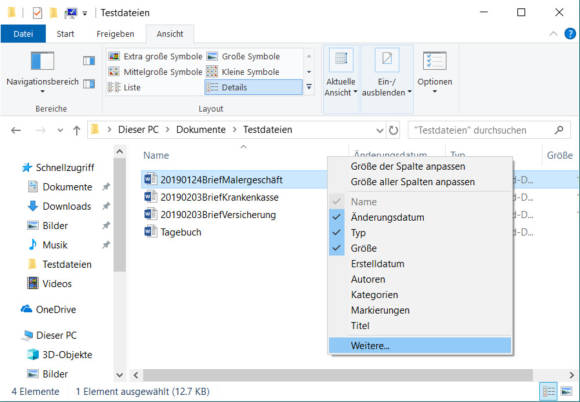Go up one folder with up arrow
Screen dimensions: 580x402
click(77, 130)
